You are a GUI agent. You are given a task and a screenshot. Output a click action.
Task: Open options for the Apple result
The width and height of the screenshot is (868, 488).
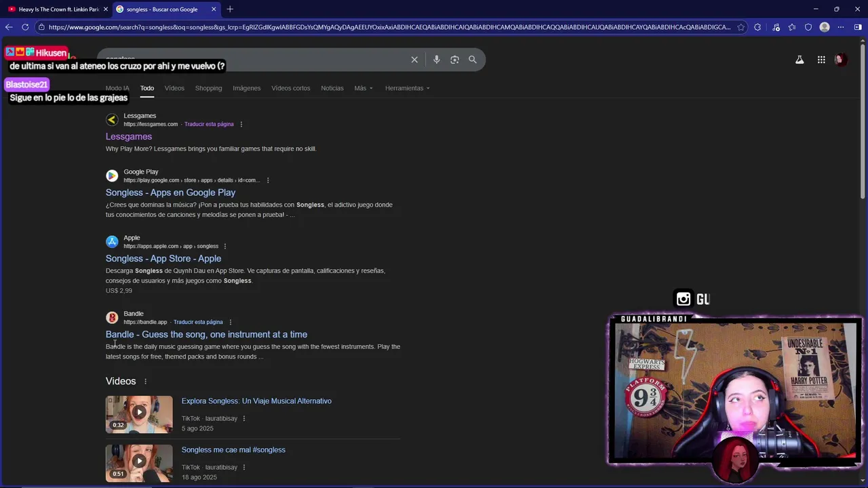click(x=225, y=246)
